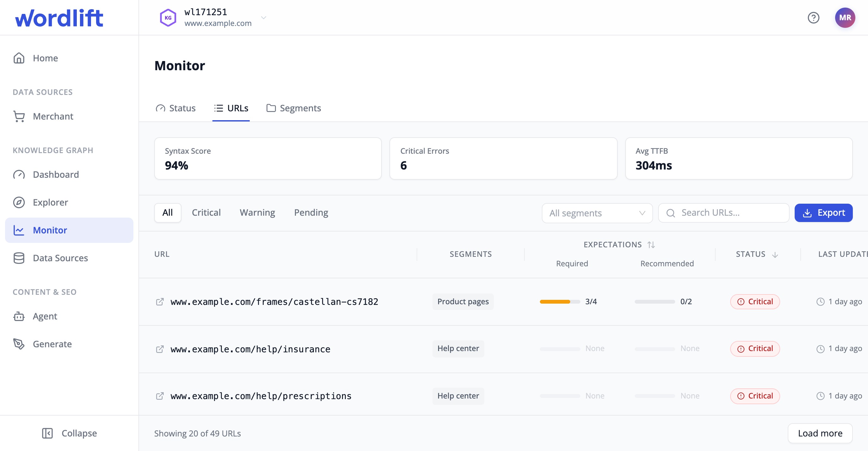Screen dimensions: 868x451
Task: Collapse the sidebar
Action: pos(69,433)
